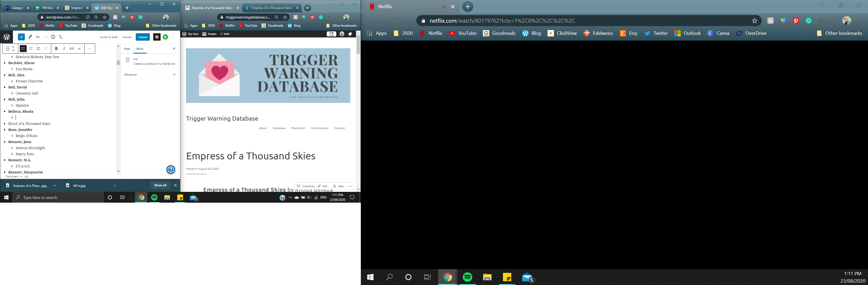Outdent list item with the outdent icon
Image resolution: width=868 pixels, height=285 pixels.
[38, 49]
